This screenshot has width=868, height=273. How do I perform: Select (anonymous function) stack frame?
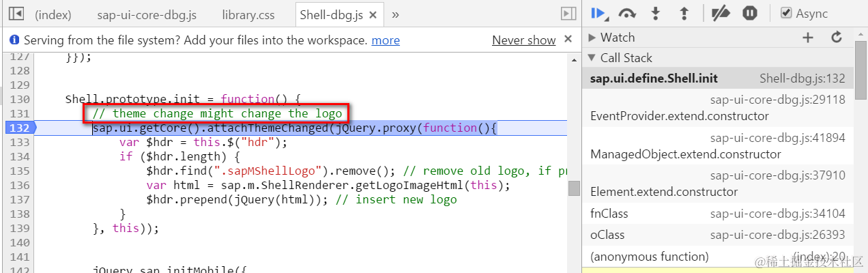pos(718,257)
